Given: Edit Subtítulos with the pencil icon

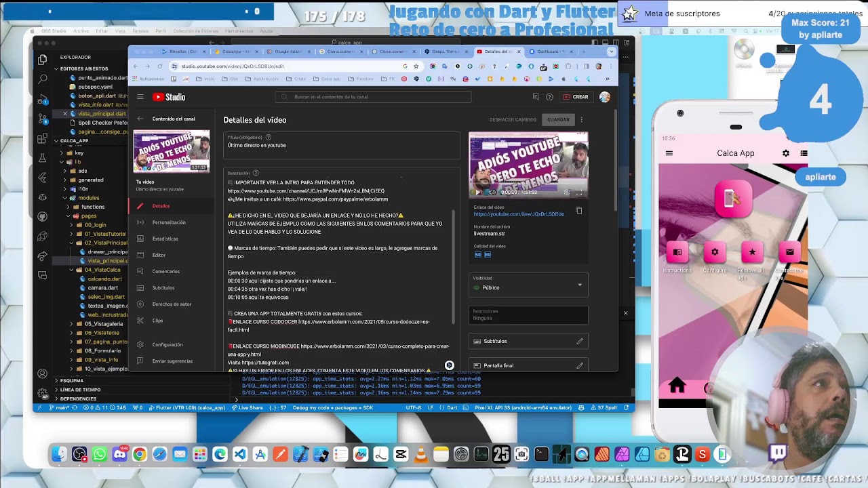Looking at the screenshot, I should coord(580,341).
